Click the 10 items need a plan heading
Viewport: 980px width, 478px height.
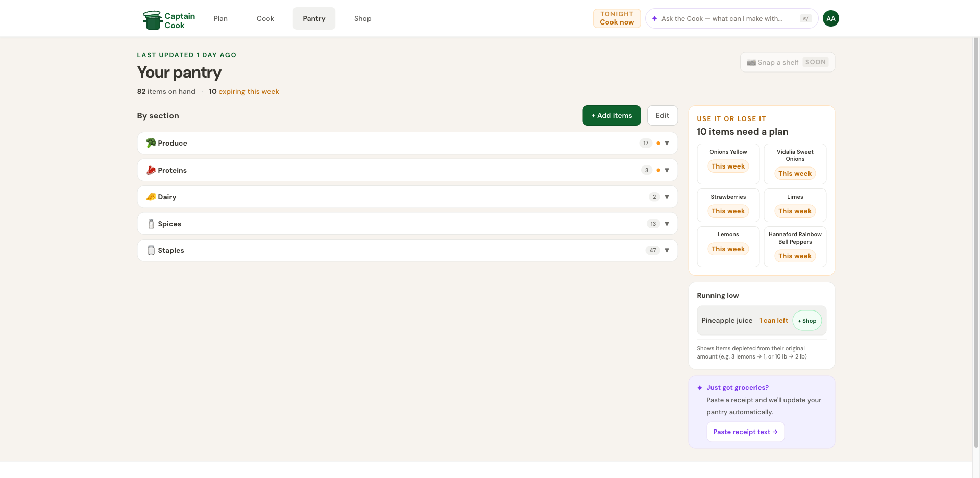[x=742, y=131]
